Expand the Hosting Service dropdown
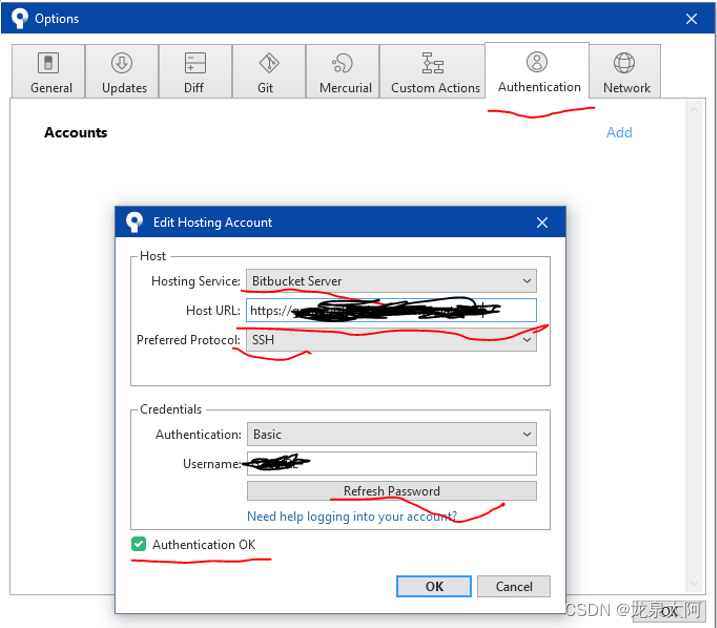Image resolution: width=717 pixels, height=628 pixels. click(391, 281)
